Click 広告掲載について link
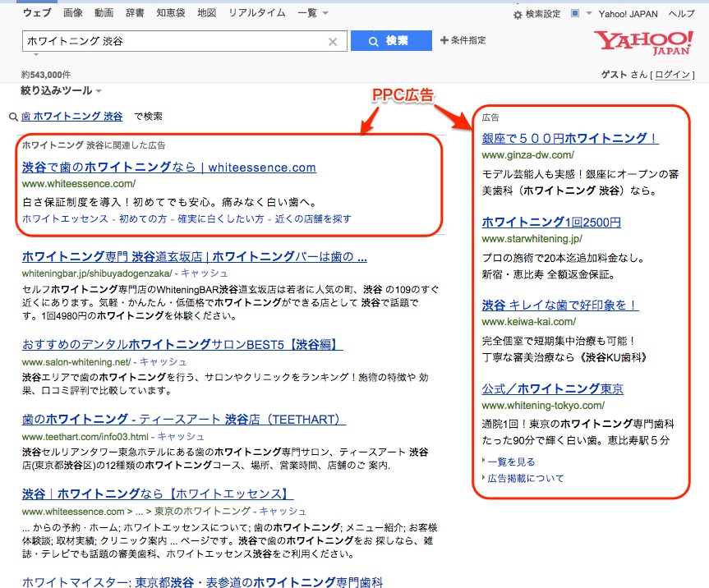Image resolution: width=709 pixels, height=588 pixels. [526, 479]
